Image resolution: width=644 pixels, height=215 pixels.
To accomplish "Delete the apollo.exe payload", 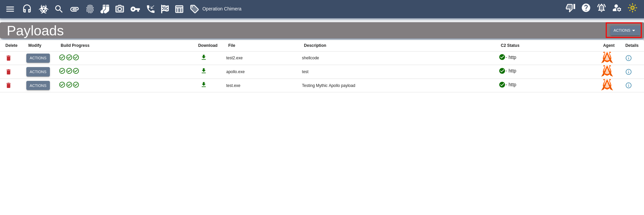I will pyautogui.click(x=8, y=72).
